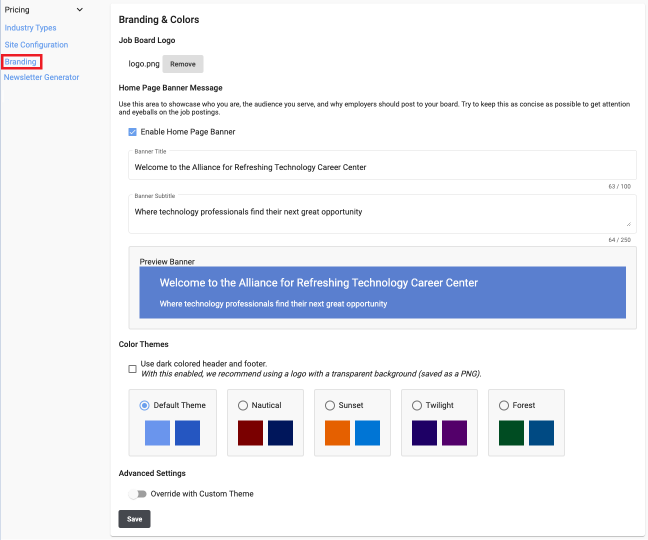Toggle Override with Custom Theme switch
The width and height of the screenshot is (648, 540).
click(x=137, y=494)
